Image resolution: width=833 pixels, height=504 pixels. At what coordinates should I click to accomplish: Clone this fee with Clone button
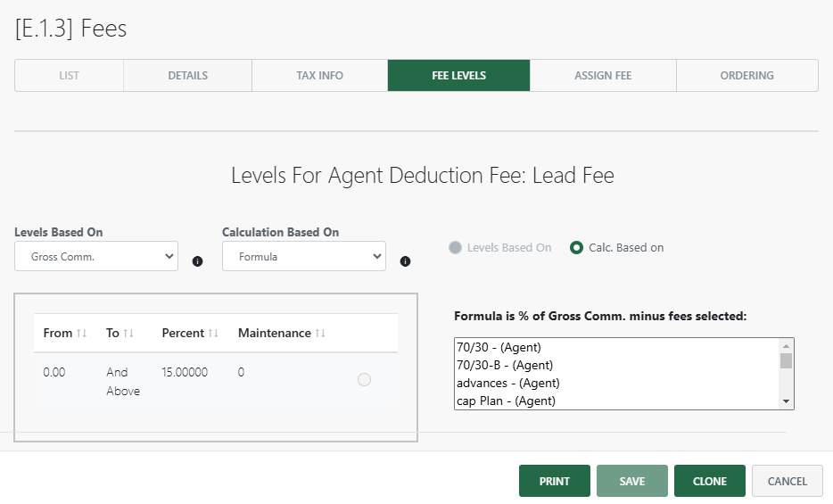(709, 481)
